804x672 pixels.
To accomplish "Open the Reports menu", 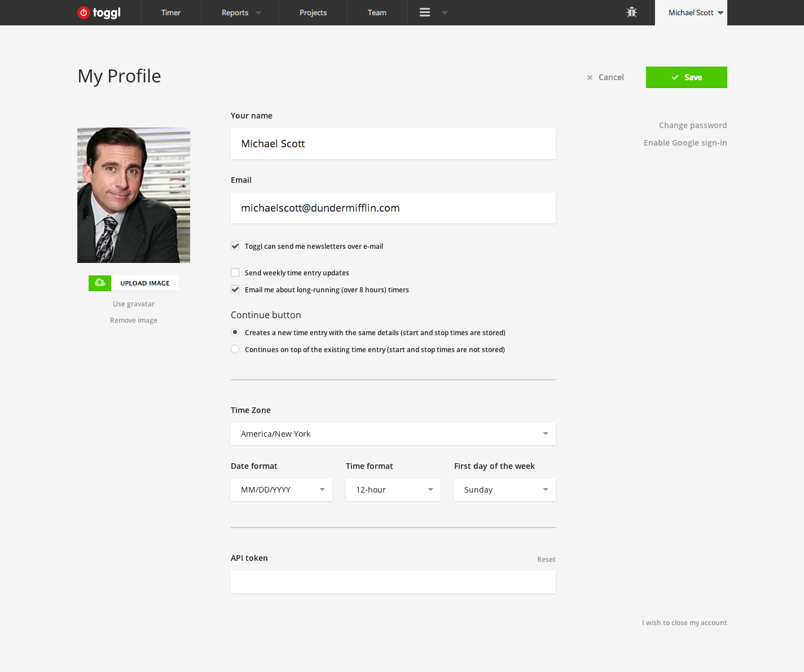I will (x=240, y=12).
